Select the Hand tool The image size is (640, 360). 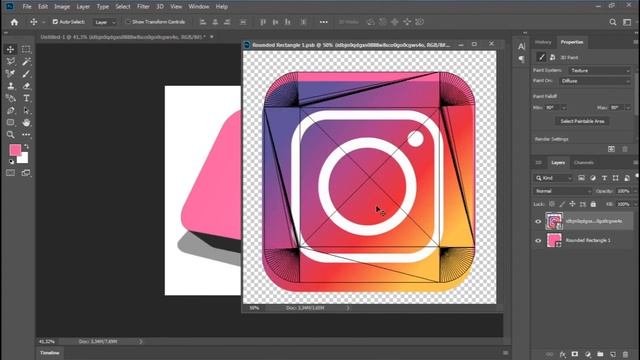tap(26, 122)
